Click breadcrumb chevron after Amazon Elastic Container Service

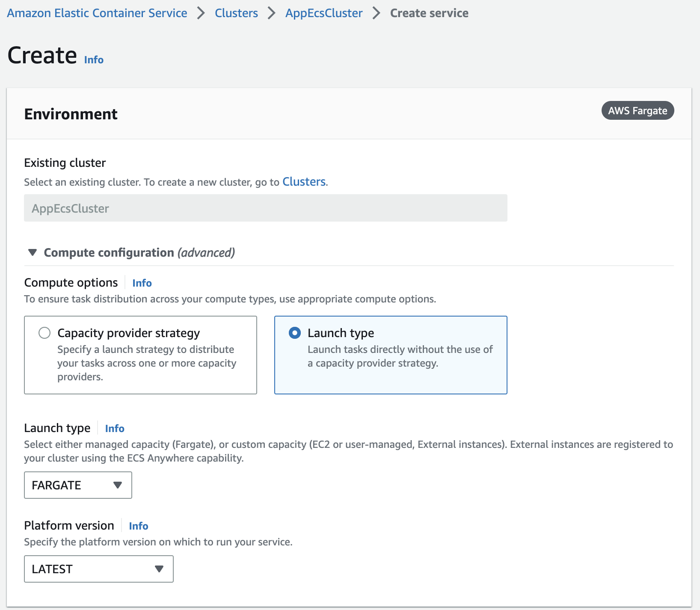coord(201,13)
